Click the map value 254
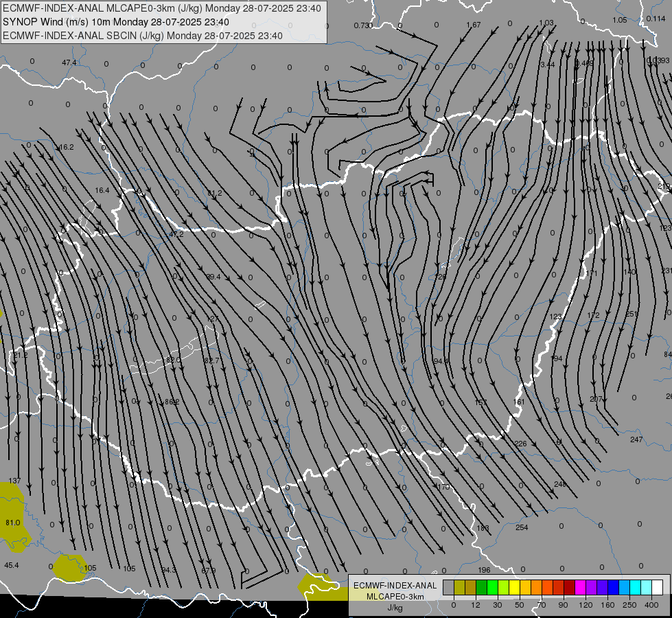 point(522,527)
